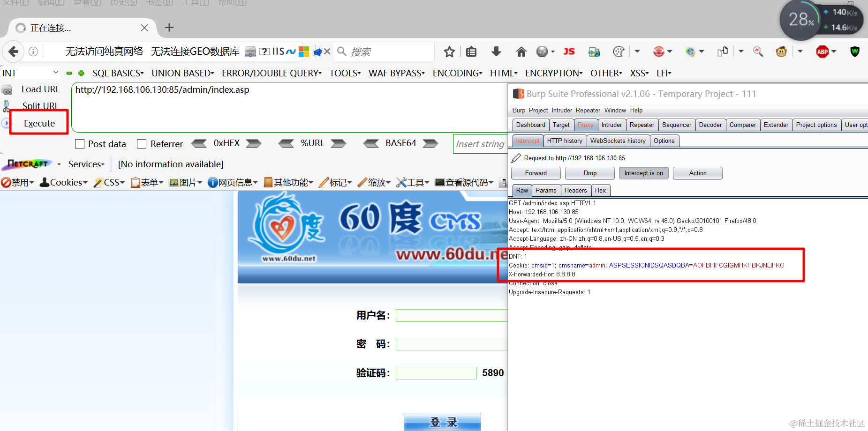This screenshot has height=431, width=868.
Task: Expand the ENCRYPTION menu
Action: (554, 73)
